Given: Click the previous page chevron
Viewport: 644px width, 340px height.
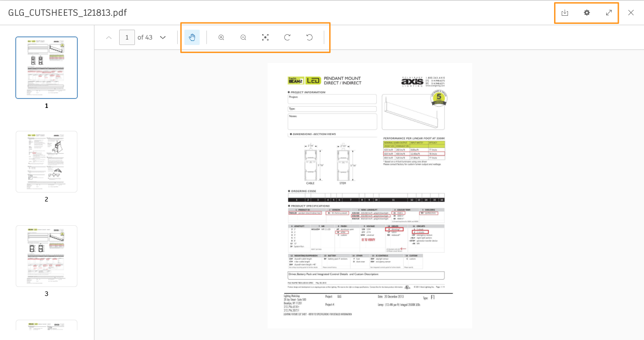Looking at the screenshot, I should [x=108, y=37].
